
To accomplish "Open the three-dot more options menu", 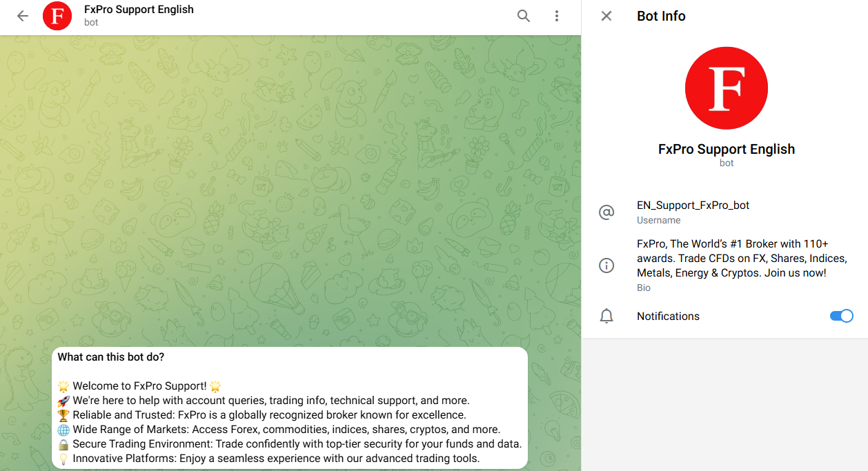I will point(557,16).
